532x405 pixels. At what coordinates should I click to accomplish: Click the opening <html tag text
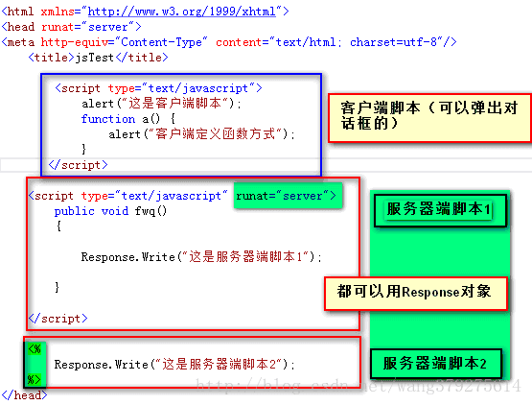pos(17,12)
